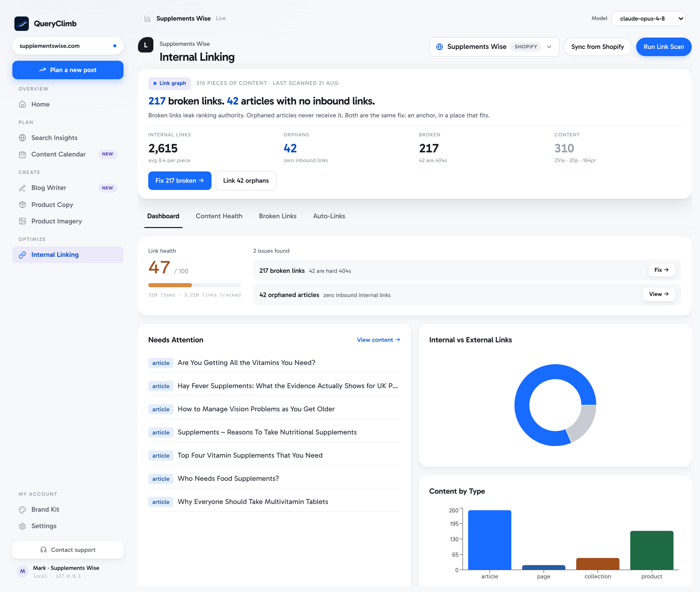Open Brand Kit in the sidebar
The height and width of the screenshot is (592, 700).
click(x=68, y=509)
